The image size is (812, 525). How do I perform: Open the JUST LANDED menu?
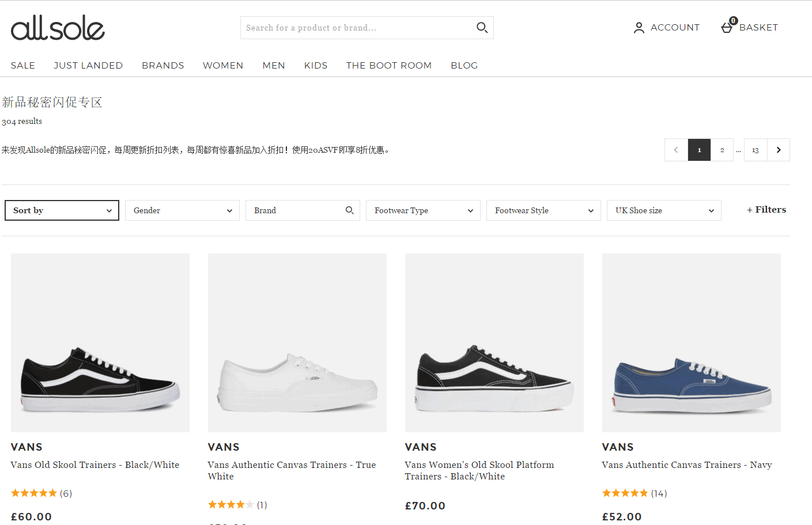pos(88,66)
